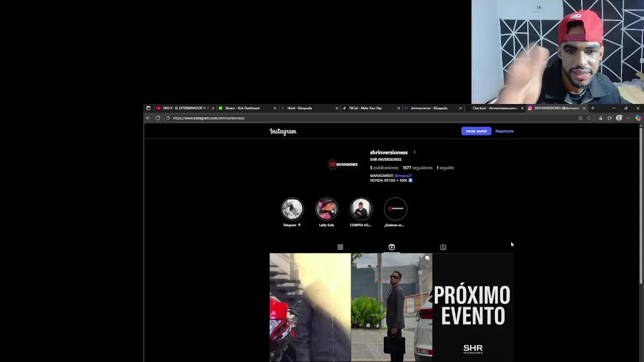644x362 pixels.
Task: Close the SHR-INVERSIONES Instagram tab
Action: 584,108
